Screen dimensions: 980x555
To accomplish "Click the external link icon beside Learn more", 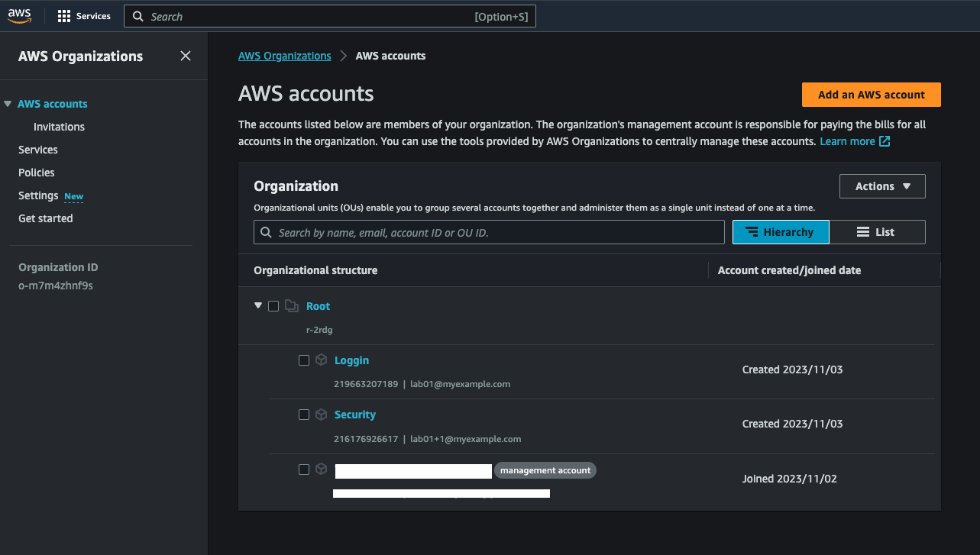I will click(885, 141).
